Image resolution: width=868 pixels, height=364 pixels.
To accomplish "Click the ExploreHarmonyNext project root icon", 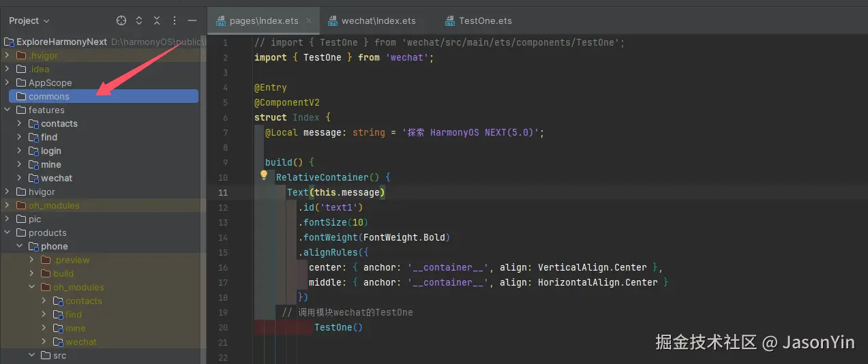I will tap(9, 42).
